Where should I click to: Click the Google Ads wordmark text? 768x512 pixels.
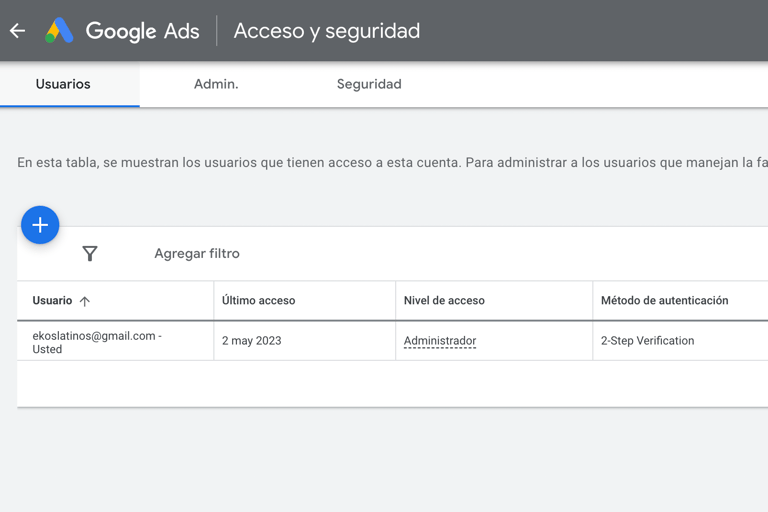pyautogui.click(x=142, y=31)
